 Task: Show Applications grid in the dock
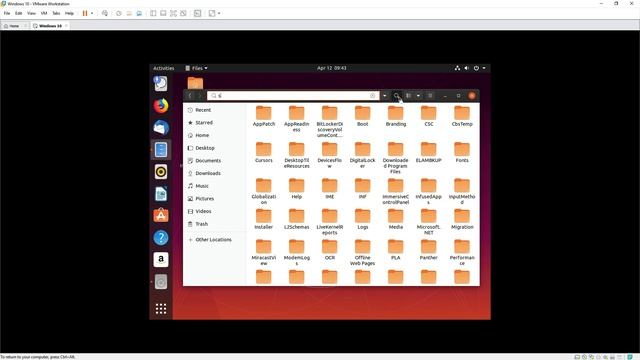pyautogui.click(x=161, y=309)
